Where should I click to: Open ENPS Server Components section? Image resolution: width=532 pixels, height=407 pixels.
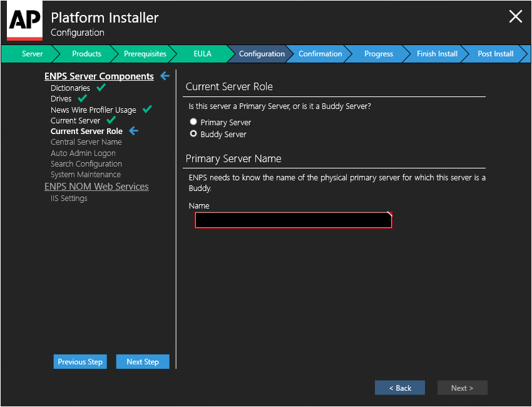tap(99, 76)
